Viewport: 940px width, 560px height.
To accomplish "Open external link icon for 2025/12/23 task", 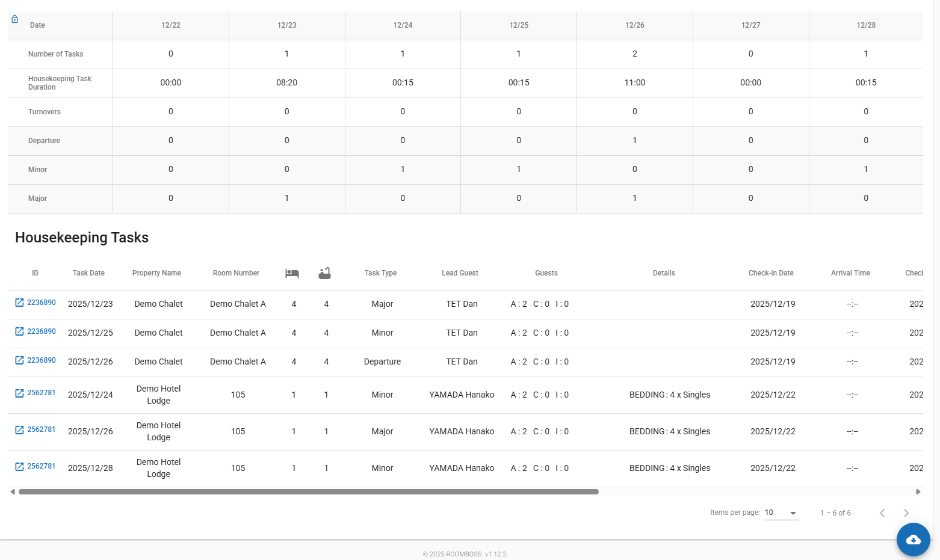I will click(x=19, y=303).
